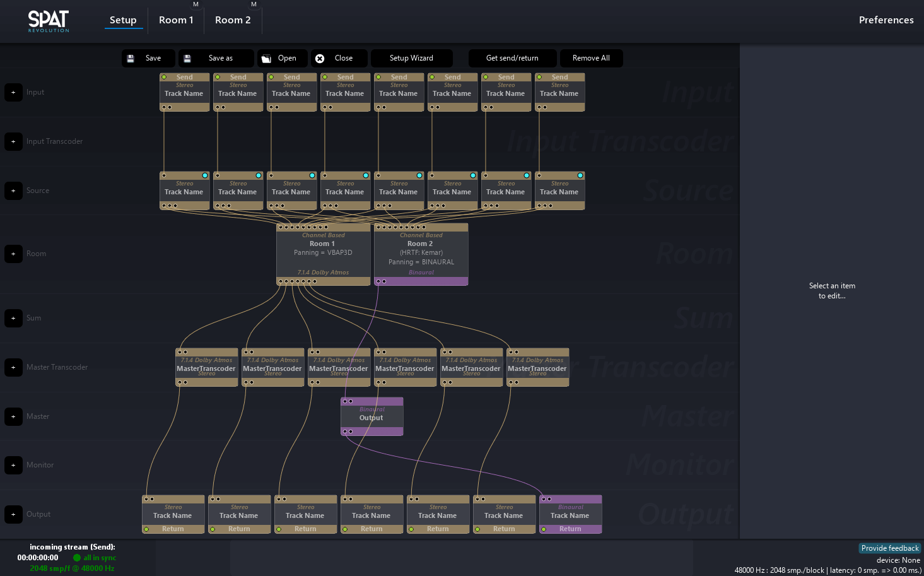Click the plus icon for the Output row
This screenshot has width=924, height=576.
pos(13,514)
